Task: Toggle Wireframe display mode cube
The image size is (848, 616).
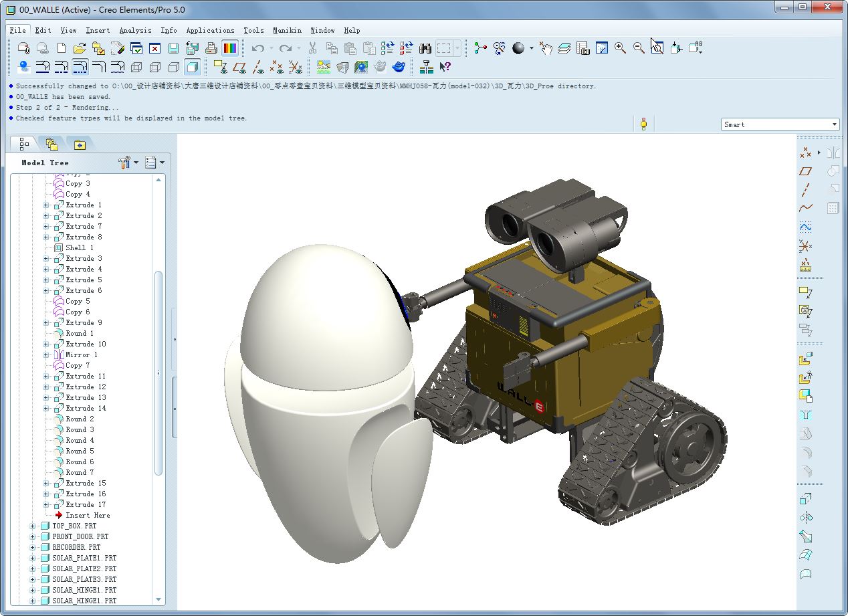Action: (136, 67)
